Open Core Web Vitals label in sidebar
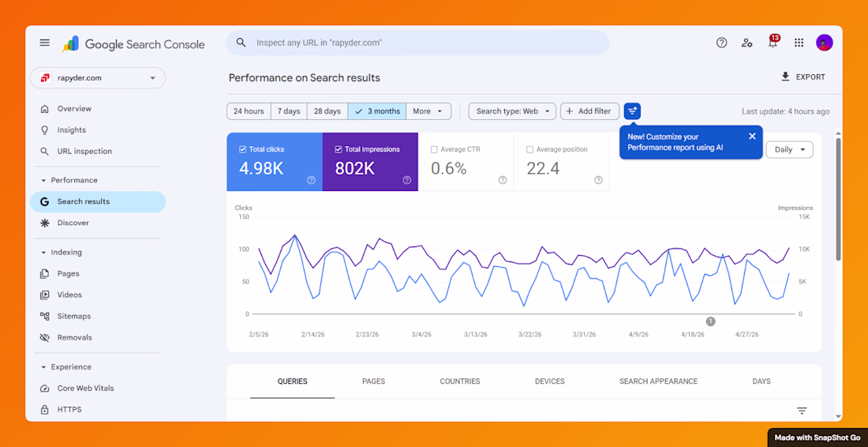This screenshot has height=447, width=868. (x=86, y=389)
